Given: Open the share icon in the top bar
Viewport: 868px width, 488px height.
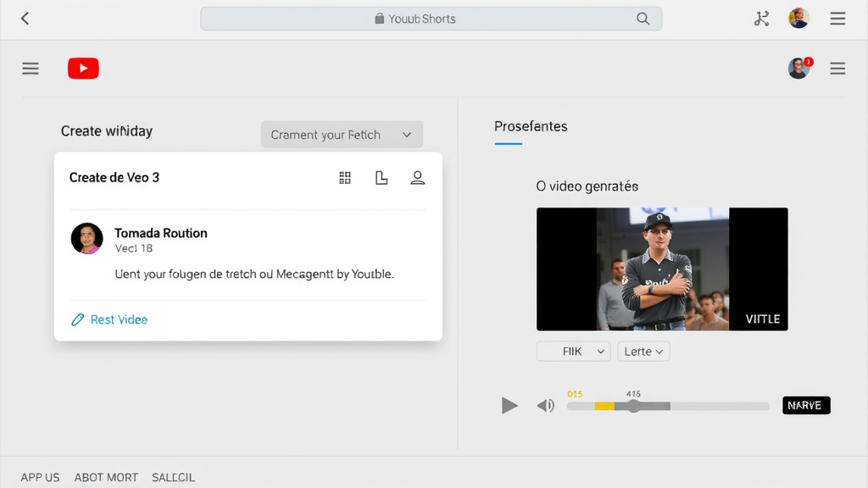Looking at the screenshot, I should [761, 18].
